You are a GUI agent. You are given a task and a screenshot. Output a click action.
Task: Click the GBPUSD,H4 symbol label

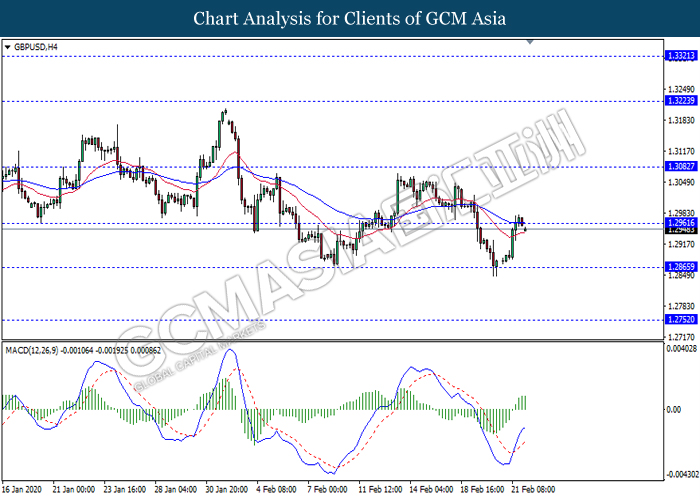[36, 47]
